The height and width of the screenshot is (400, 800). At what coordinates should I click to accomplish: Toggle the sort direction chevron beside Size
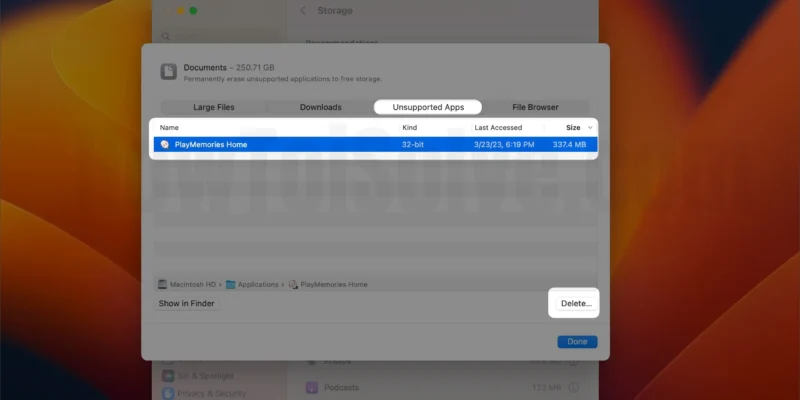[590, 128]
